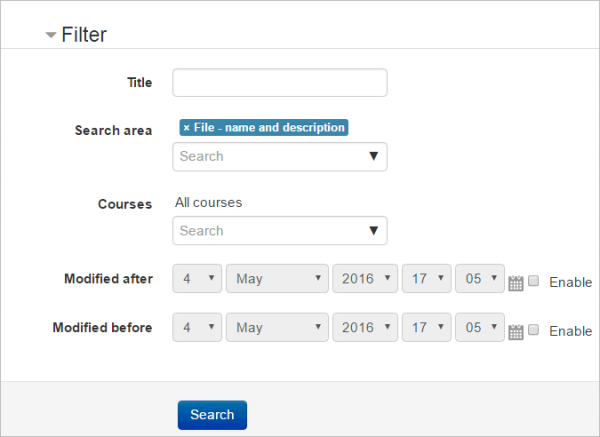Viewport: 600px width, 437px height.
Task: Enable the Modified after date filter
Action: tap(534, 281)
